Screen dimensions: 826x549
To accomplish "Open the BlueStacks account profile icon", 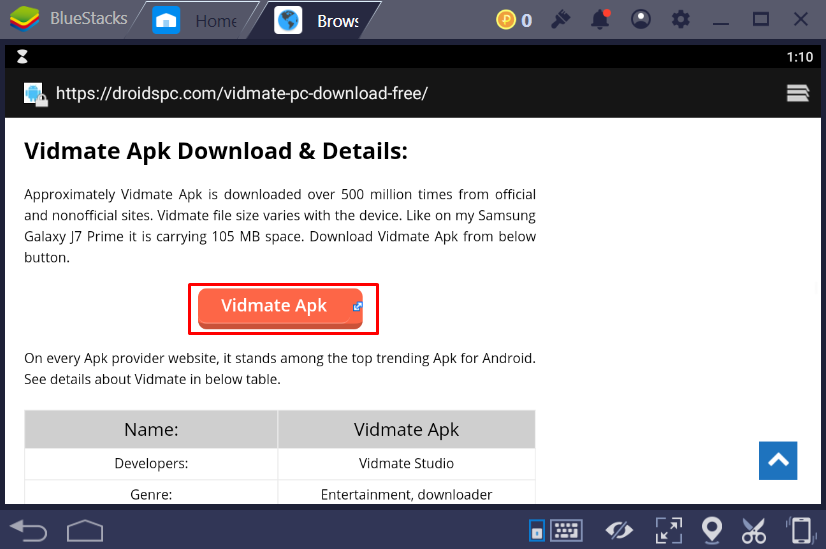I will pyautogui.click(x=641, y=20).
